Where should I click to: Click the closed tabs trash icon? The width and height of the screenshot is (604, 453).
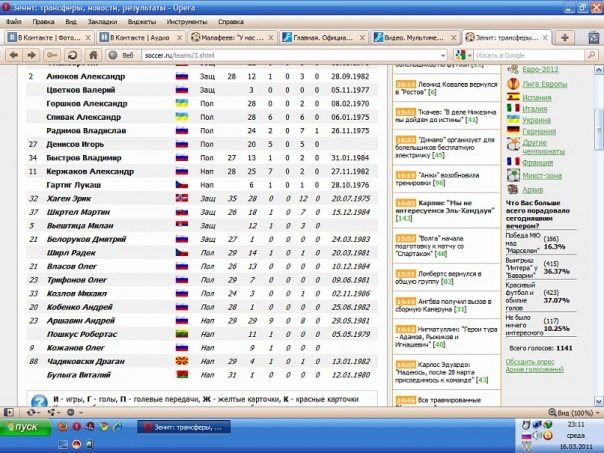(x=593, y=37)
